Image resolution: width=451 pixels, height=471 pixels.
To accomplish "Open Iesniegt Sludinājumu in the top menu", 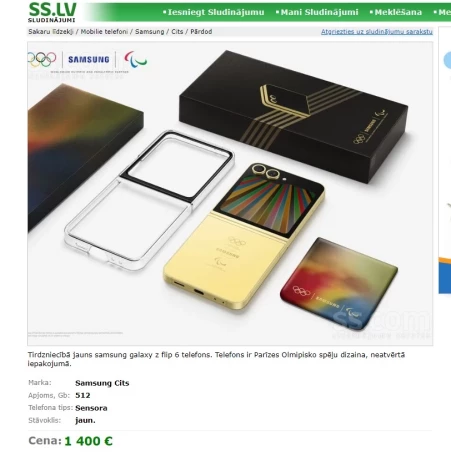I will (x=214, y=12).
